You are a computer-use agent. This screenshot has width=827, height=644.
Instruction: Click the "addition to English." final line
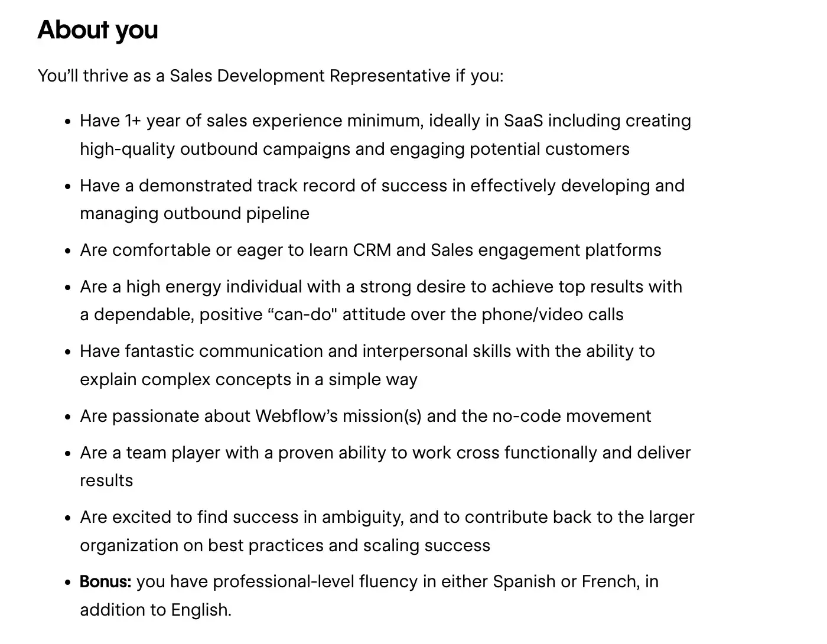155,610
